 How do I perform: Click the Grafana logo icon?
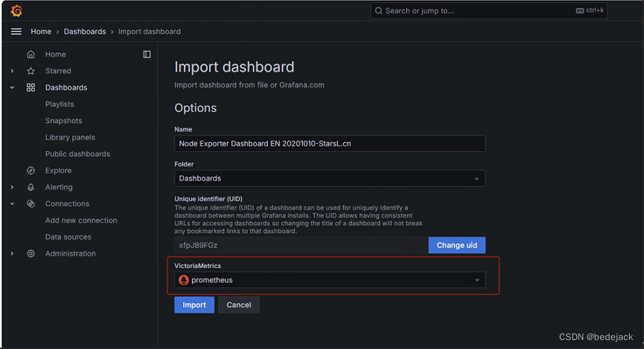[16, 10]
